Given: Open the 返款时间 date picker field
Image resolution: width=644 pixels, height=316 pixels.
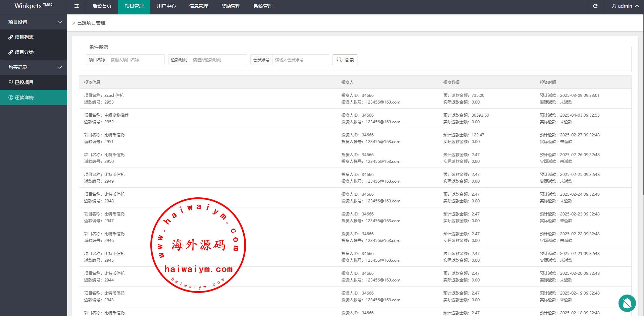Looking at the screenshot, I should tap(218, 60).
